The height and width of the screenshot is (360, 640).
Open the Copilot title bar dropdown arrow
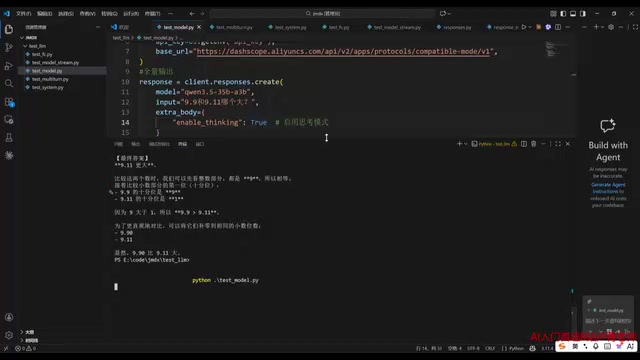coord(449,13)
